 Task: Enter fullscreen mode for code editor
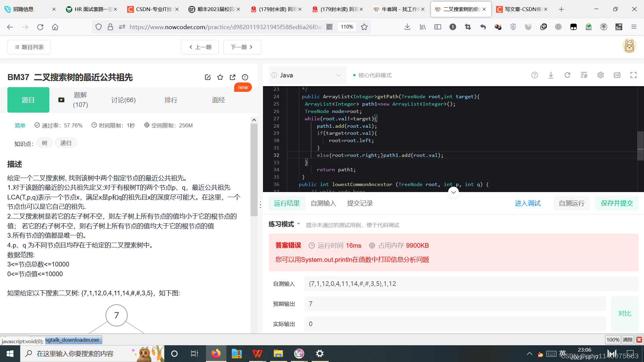click(633, 75)
